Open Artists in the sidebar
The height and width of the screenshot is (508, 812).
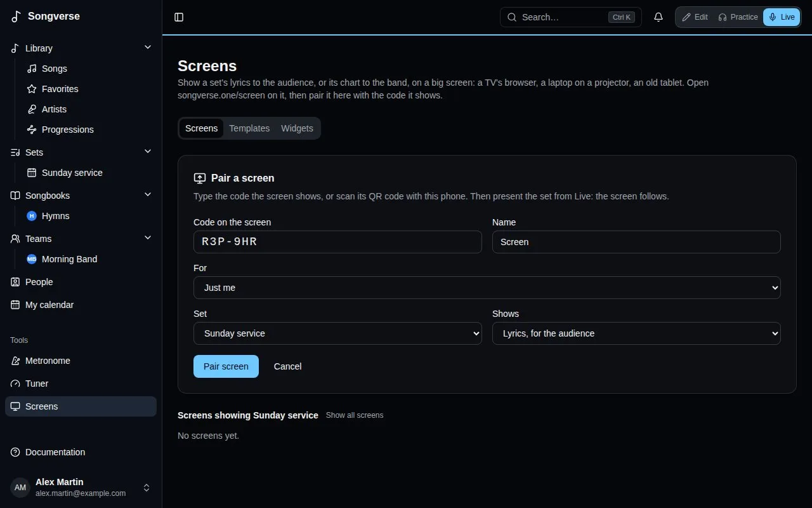89,109
